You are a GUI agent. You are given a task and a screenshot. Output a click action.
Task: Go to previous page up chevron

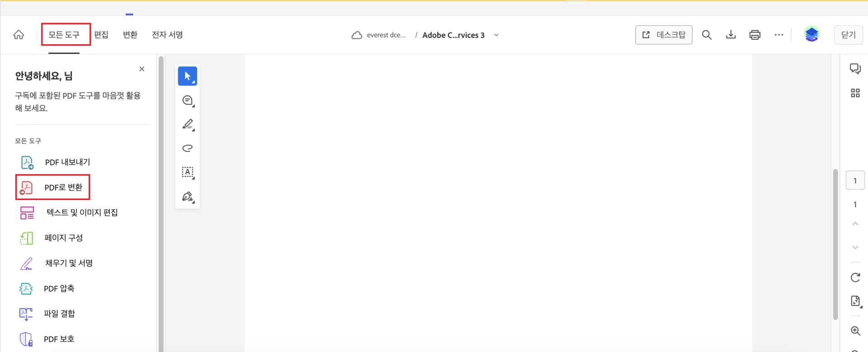[855, 224]
